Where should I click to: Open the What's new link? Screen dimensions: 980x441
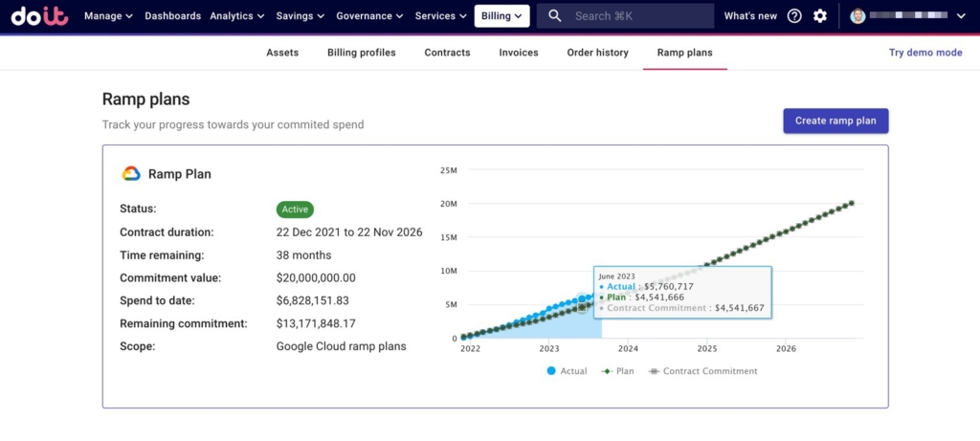point(750,16)
